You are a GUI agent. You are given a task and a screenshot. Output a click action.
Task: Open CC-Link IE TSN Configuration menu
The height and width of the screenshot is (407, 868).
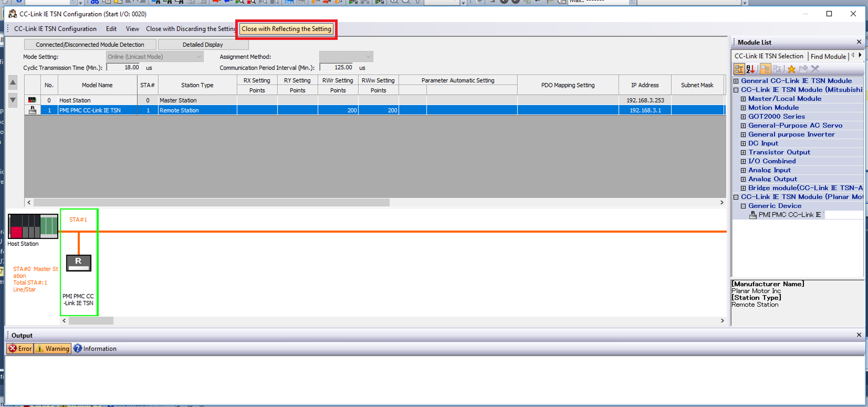point(55,29)
